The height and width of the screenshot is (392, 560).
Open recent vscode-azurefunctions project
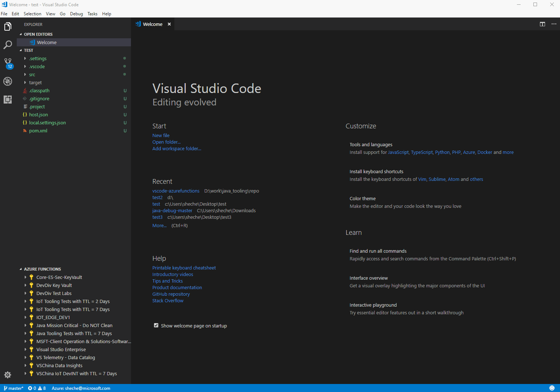[176, 191]
